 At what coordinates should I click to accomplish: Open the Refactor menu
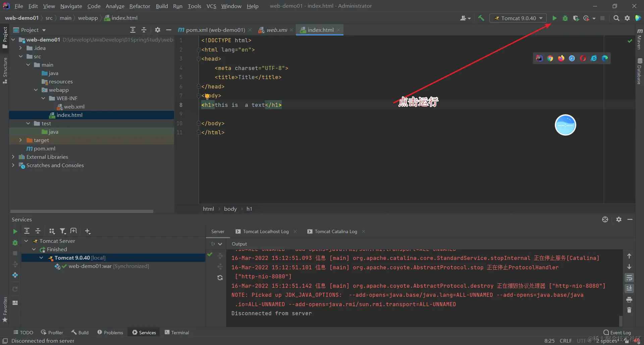[x=140, y=6]
